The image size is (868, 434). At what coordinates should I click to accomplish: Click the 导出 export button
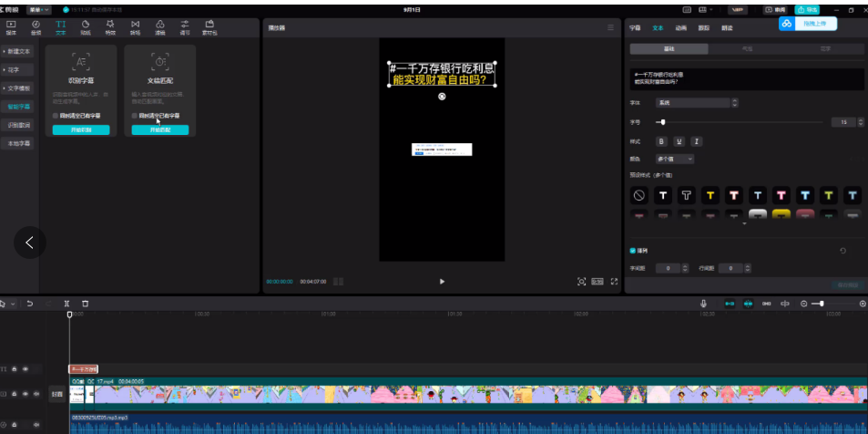click(807, 10)
